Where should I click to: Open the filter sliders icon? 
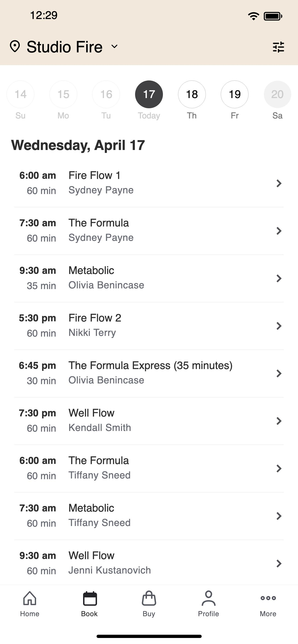pyautogui.click(x=278, y=47)
